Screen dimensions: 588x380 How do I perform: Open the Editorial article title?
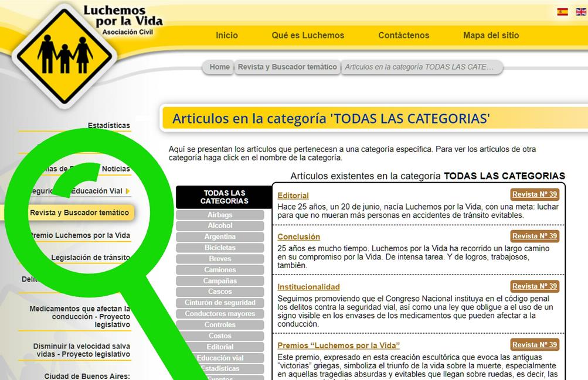click(293, 196)
